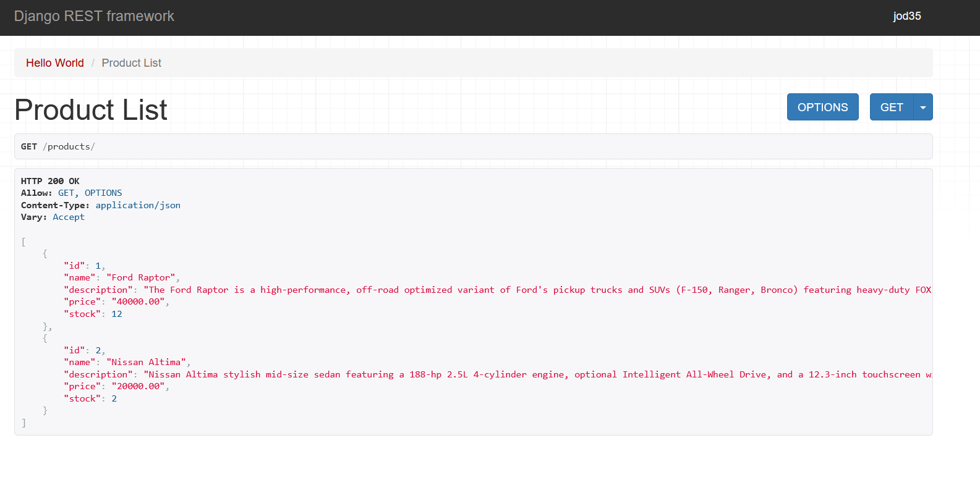The height and width of the screenshot is (501, 980).
Task: Click the large Product List page heading
Action: [x=91, y=110]
